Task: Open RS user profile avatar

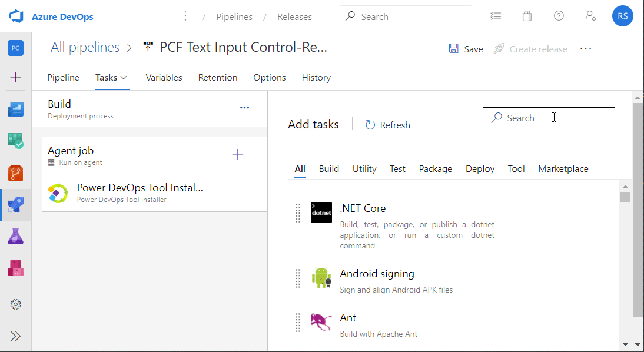Action: pos(623,16)
